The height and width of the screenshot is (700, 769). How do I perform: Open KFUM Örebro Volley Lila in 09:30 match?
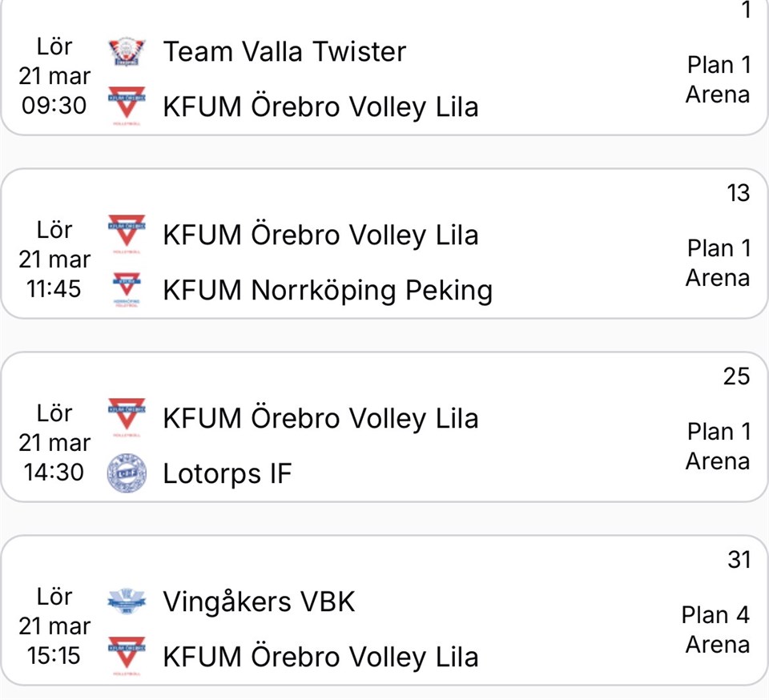(320, 107)
